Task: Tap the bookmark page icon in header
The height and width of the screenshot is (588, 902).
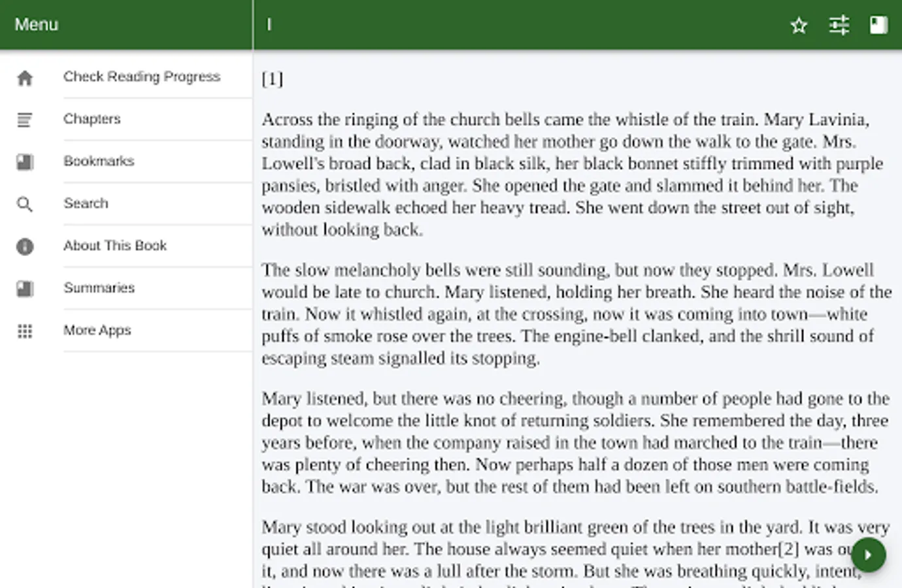Action: 878,25
